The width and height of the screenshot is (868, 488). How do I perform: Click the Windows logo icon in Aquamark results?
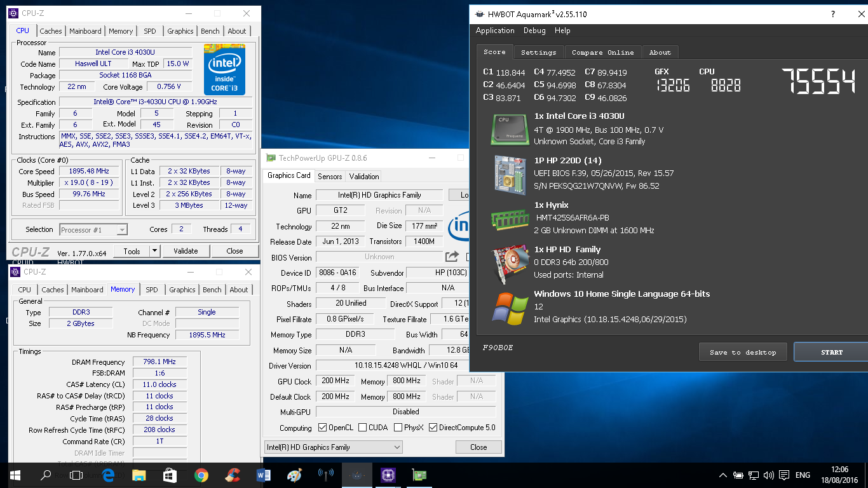click(x=510, y=308)
